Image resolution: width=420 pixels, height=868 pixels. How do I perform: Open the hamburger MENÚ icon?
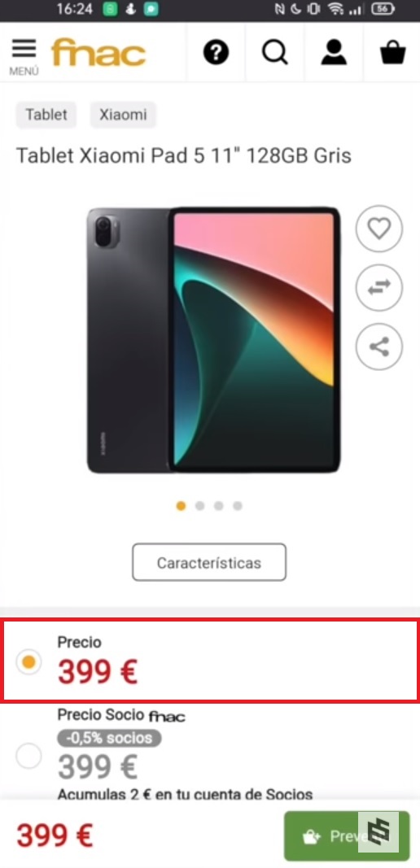[24, 56]
